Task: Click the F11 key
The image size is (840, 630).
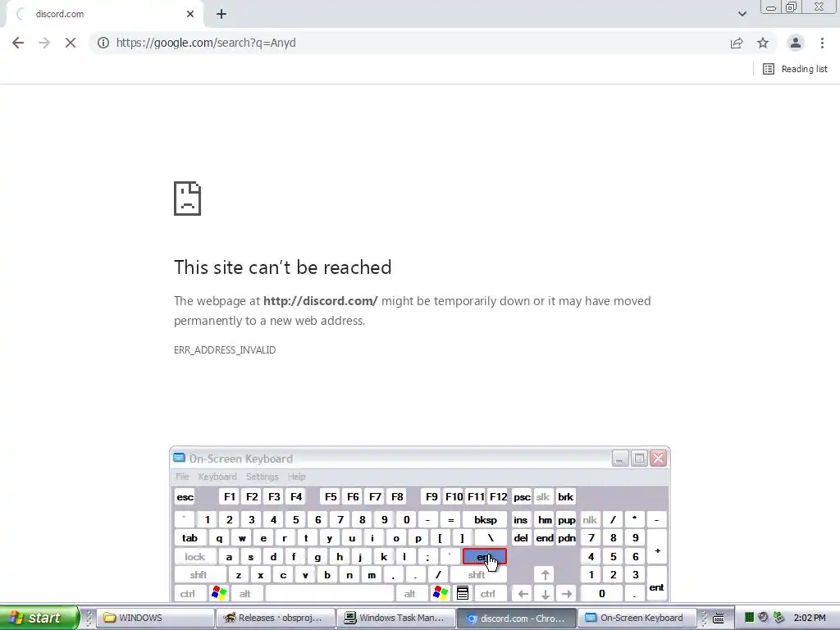Action: (476, 497)
